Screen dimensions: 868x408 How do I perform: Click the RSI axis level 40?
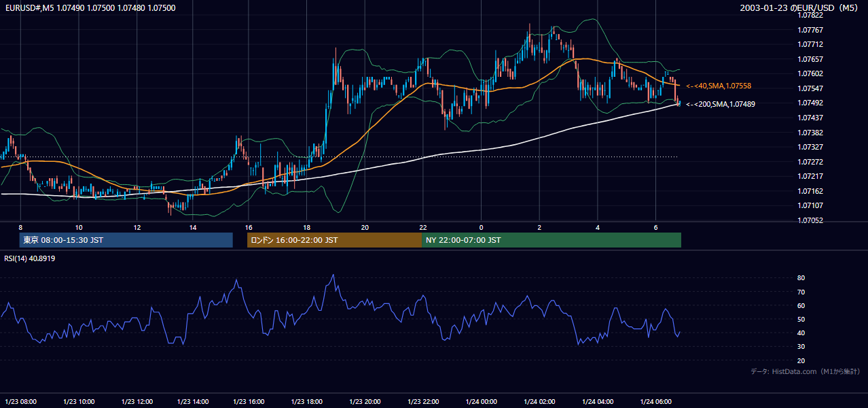click(x=801, y=333)
